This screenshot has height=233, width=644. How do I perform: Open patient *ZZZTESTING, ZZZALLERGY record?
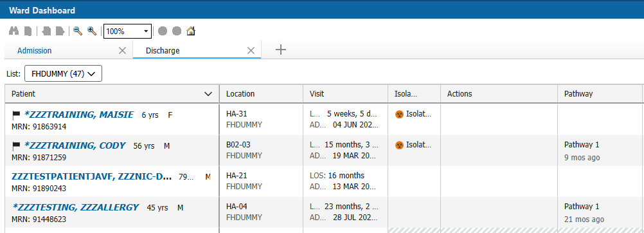tap(76, 207)
